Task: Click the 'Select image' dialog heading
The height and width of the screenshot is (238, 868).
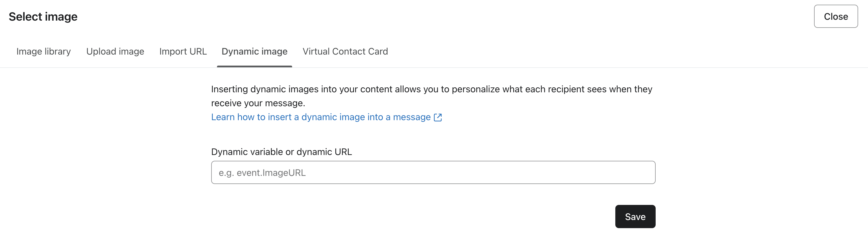Action: pos(43,17)
